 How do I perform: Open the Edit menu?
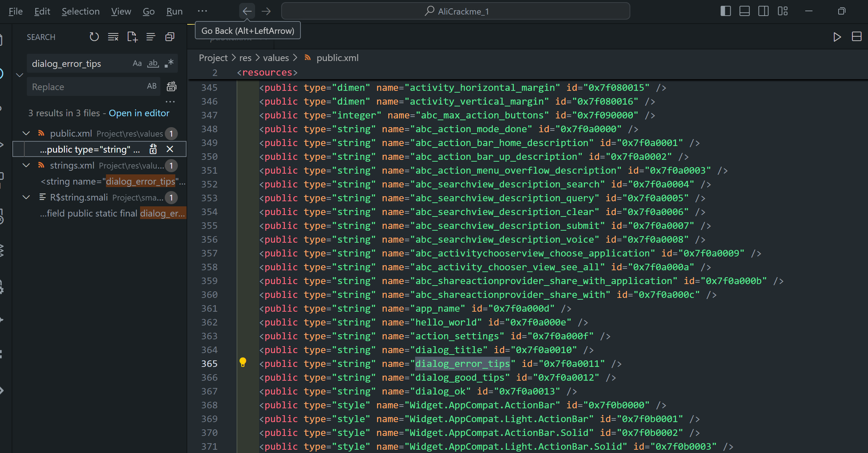click(x=42, y=11)
